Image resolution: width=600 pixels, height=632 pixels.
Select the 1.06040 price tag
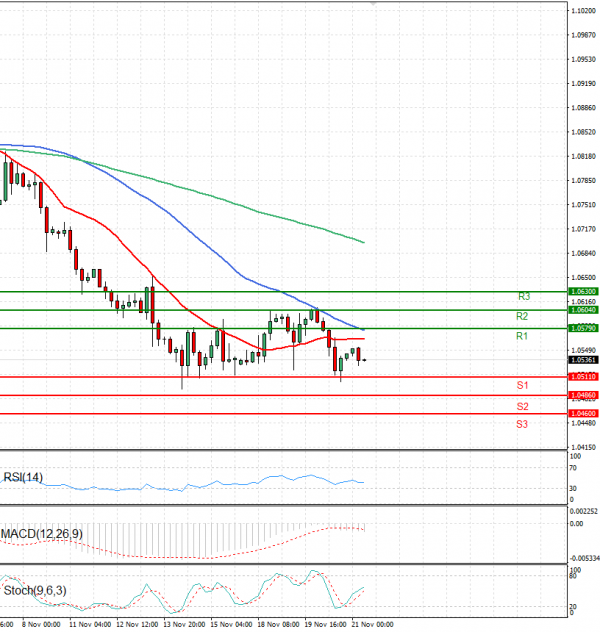tap(583, 310)
